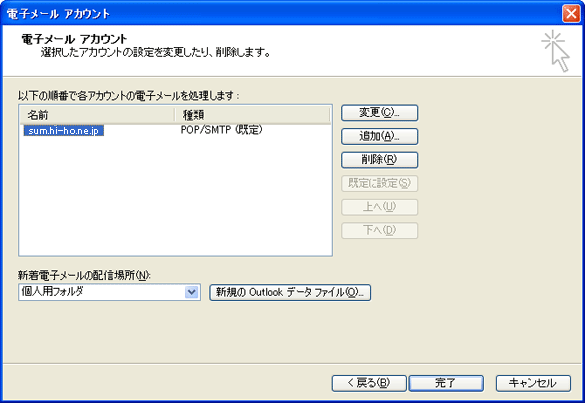Click the POP/SMTP (既定) type cell

coord(222,130)
